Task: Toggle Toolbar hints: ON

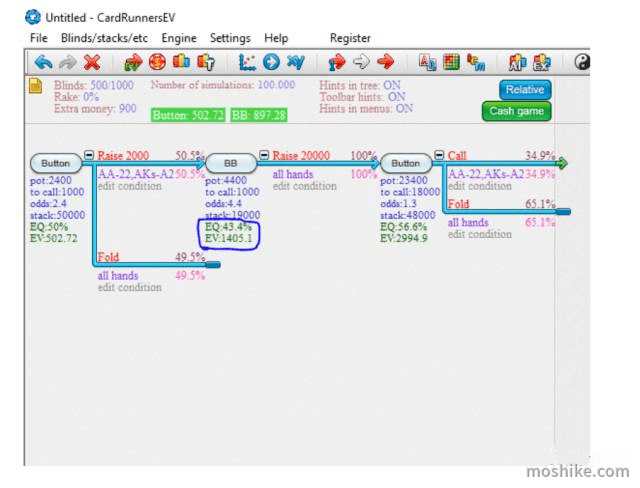Action: (362, 97)
